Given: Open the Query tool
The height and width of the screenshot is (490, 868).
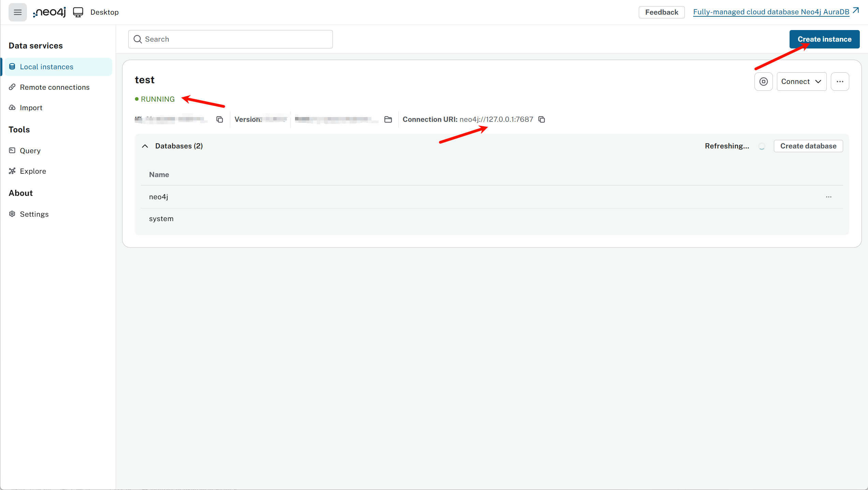Looking at the screenshot, I should 30,151.
